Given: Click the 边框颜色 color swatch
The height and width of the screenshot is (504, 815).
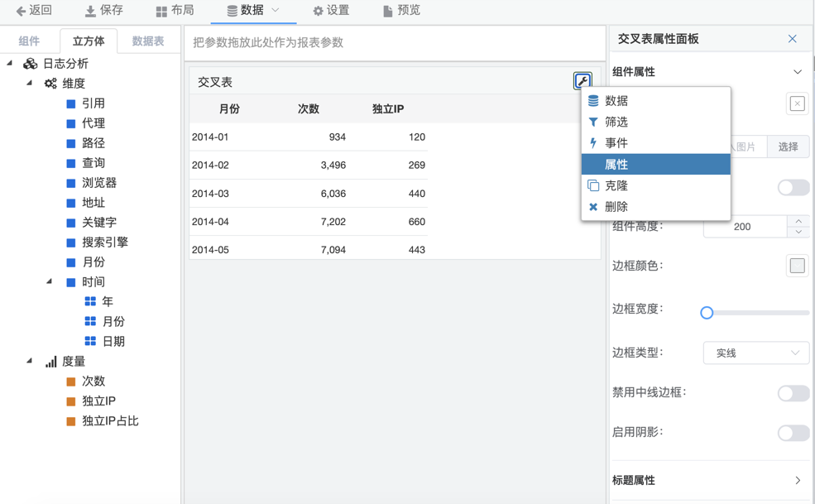Looking at the screenshot, I should coord(798,266).
